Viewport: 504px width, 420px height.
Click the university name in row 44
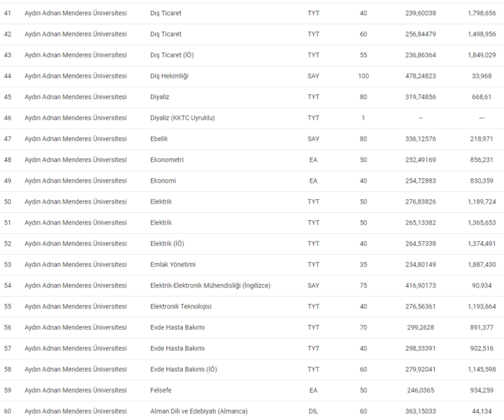point(75,76)
